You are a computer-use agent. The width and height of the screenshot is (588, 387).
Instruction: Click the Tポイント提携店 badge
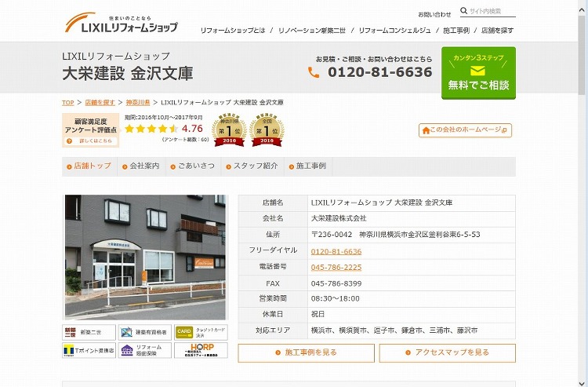pyautogui.click(x=89, y=350)
